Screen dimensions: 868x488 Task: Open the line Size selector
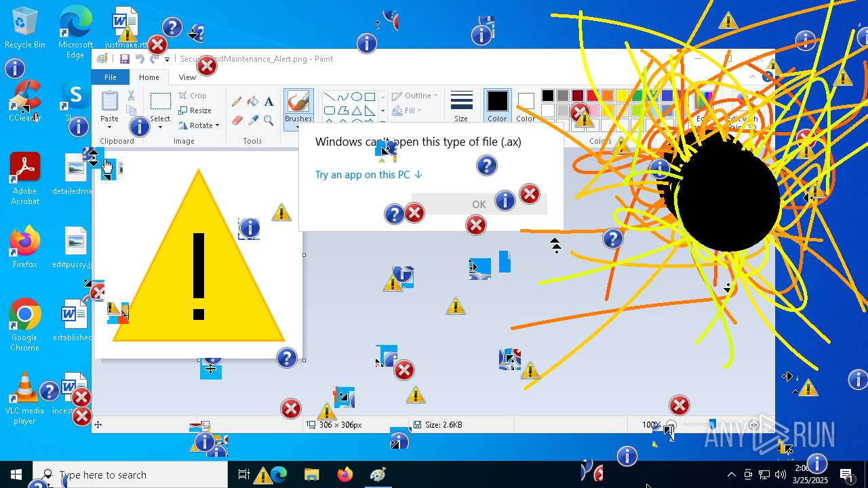pos(461,106)
